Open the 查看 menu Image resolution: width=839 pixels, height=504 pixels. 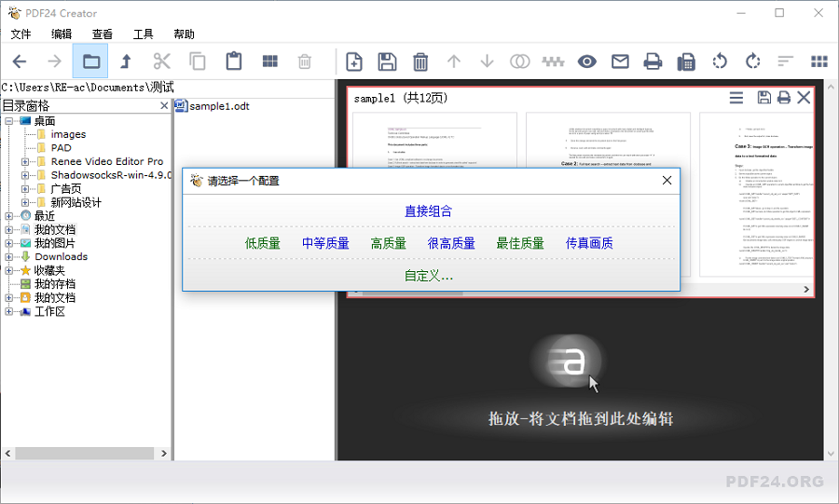(x=103, y=34)
